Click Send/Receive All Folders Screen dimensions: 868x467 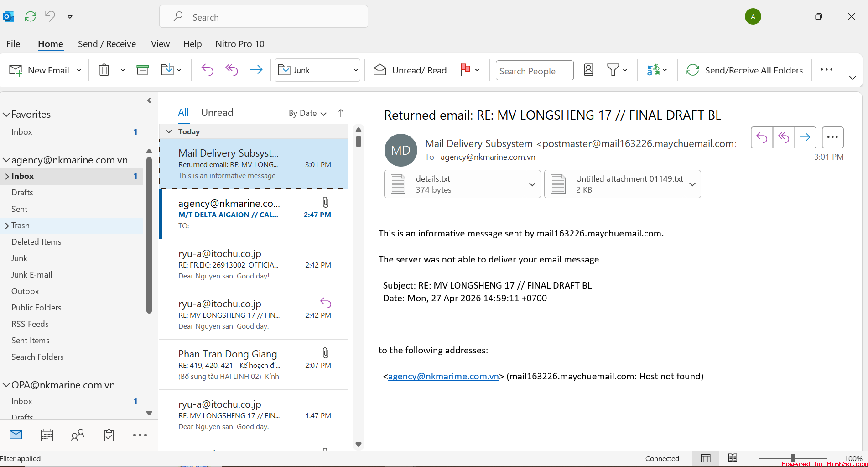click(744, 70)
